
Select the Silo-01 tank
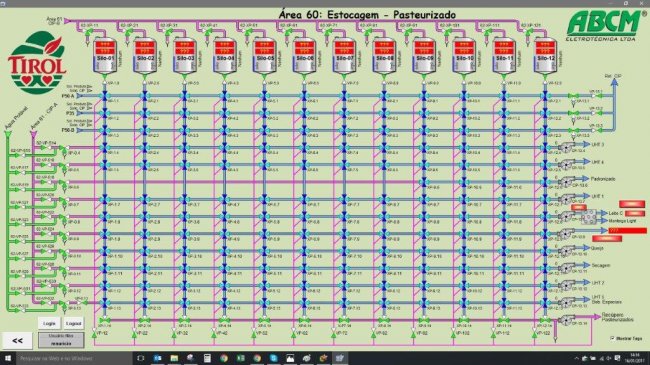[x=104, y=57]
